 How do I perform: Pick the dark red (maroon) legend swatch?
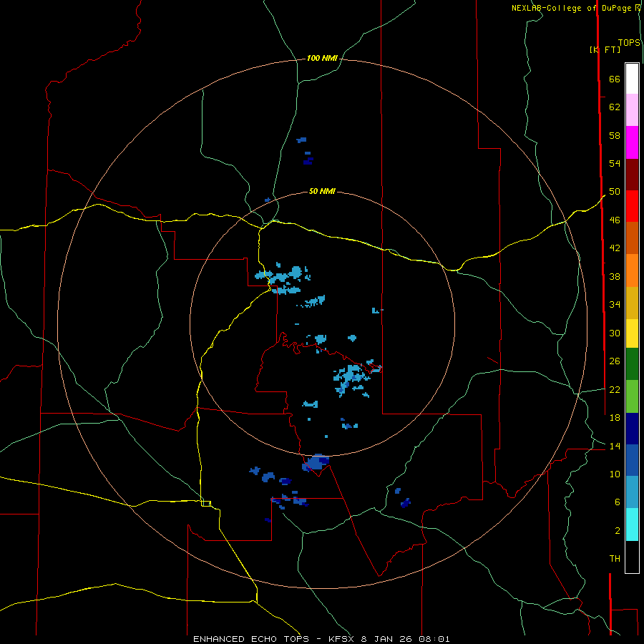[x=632, y=175]
